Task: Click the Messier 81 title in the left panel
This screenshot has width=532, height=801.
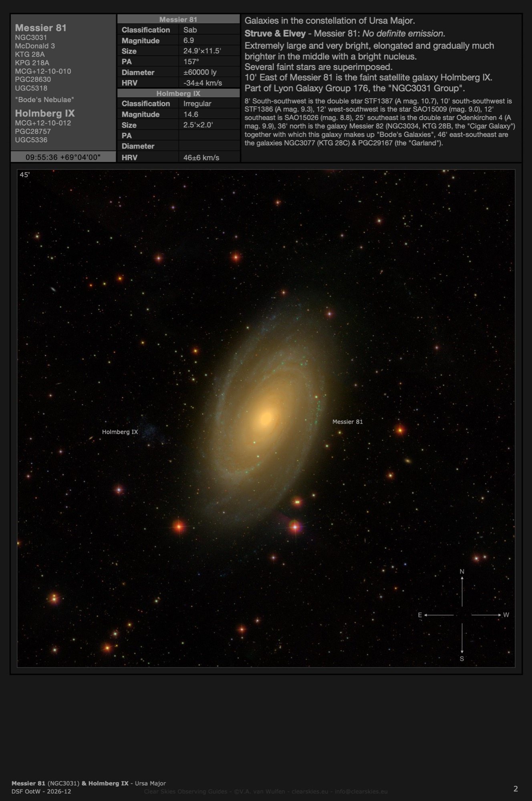Action: tap(41, 28)
